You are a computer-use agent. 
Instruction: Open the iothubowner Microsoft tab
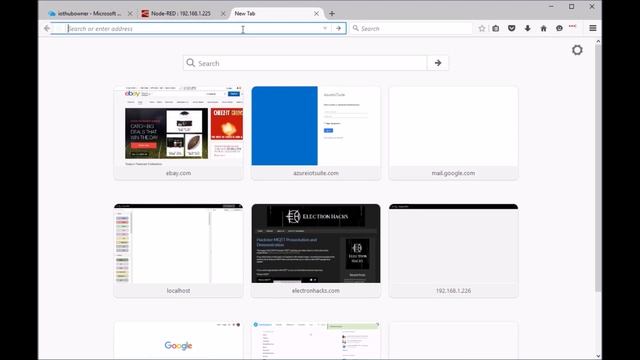90,13
